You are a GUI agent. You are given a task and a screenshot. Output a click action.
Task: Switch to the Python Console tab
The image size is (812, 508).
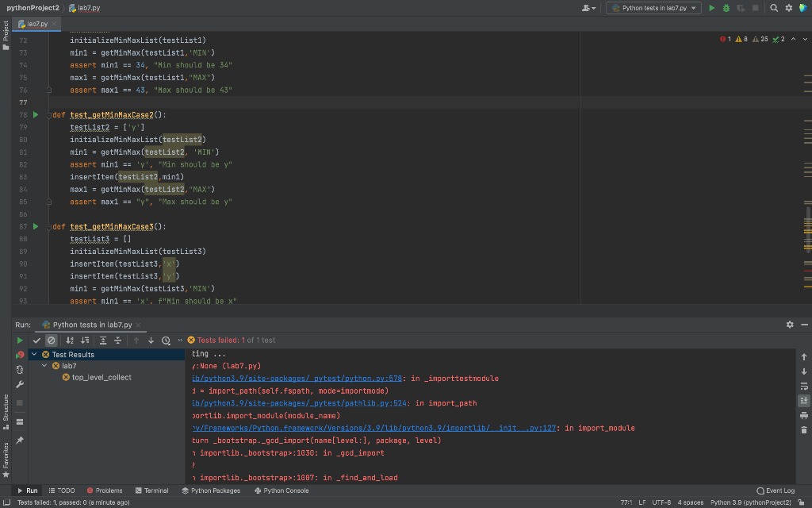point(282,491)
